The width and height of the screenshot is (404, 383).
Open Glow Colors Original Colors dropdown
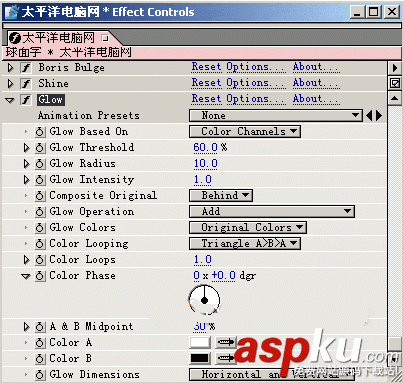click(x=248, y=228)
